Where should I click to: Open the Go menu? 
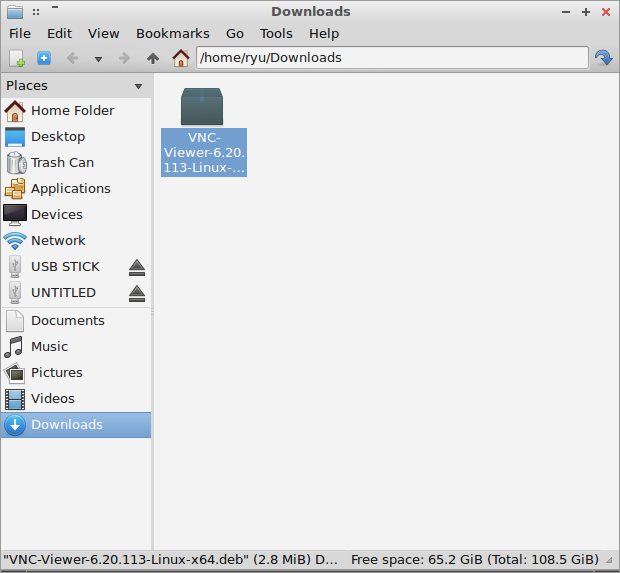point(235,34)
